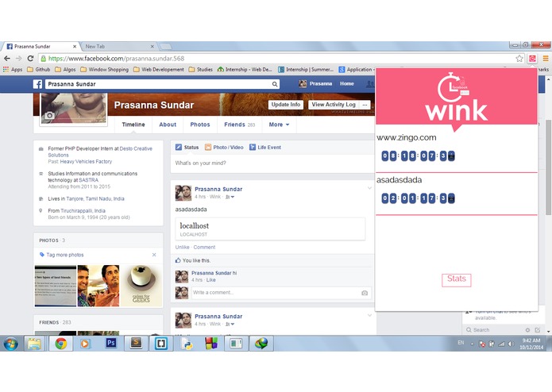Click the What's on your mind field
The height and width of the screenshot is (392, 552).
273,163
